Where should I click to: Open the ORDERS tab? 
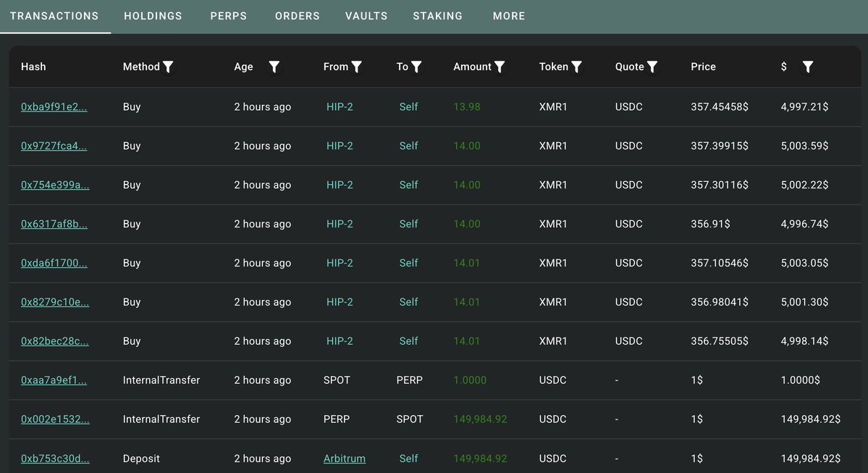click(297, 15)
